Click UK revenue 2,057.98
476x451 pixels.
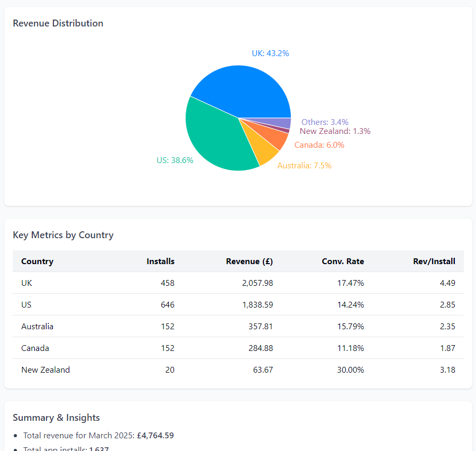(x=258, y=283)
